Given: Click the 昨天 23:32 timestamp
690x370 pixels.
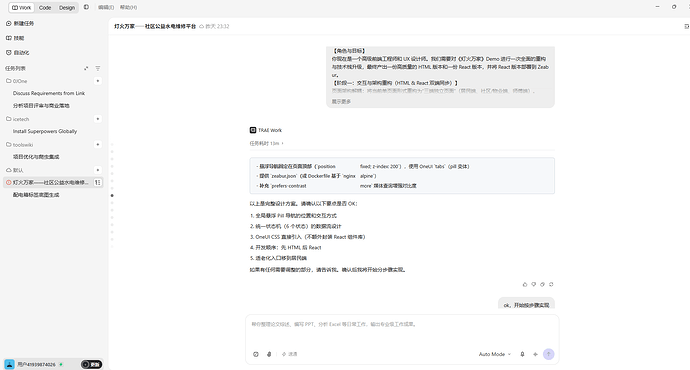Looking at the screenshot, I should pyautogui.click(x=217, y=26).
